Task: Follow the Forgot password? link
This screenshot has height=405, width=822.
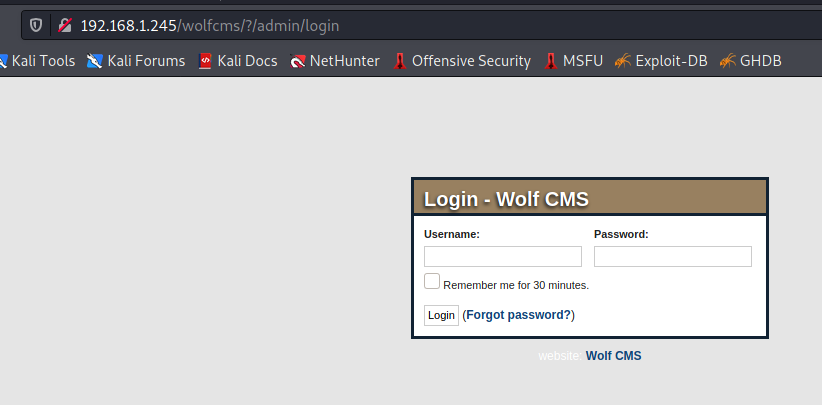Action: click(518, 315)
